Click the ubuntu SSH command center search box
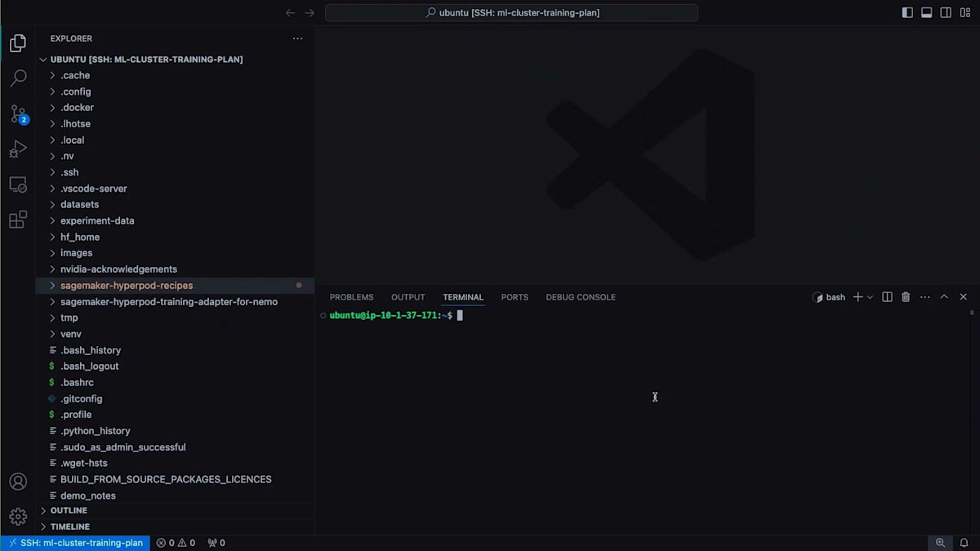This screenshot has height=551, width=980. pos(511,12)
